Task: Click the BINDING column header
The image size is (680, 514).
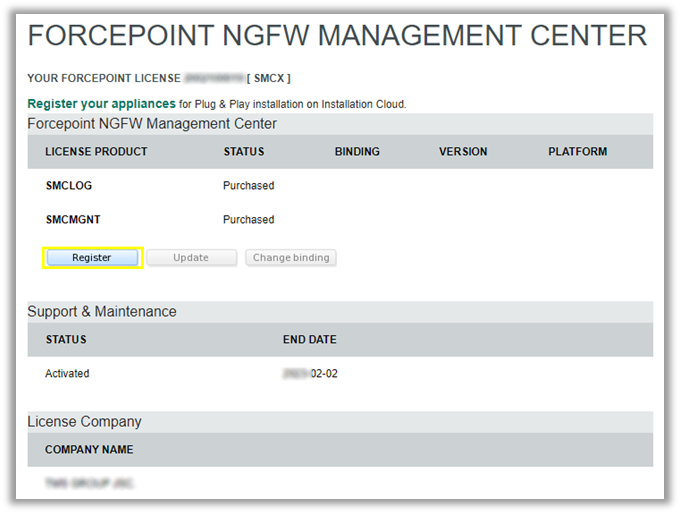Action: [x=357, y=152]
